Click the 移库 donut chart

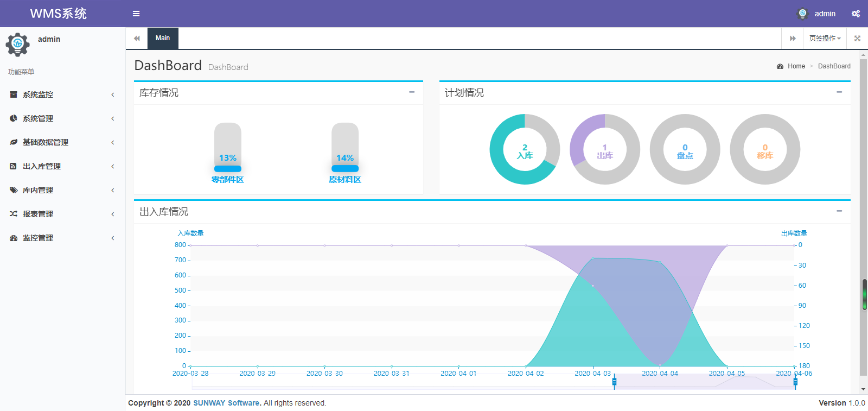pos(765,149)
